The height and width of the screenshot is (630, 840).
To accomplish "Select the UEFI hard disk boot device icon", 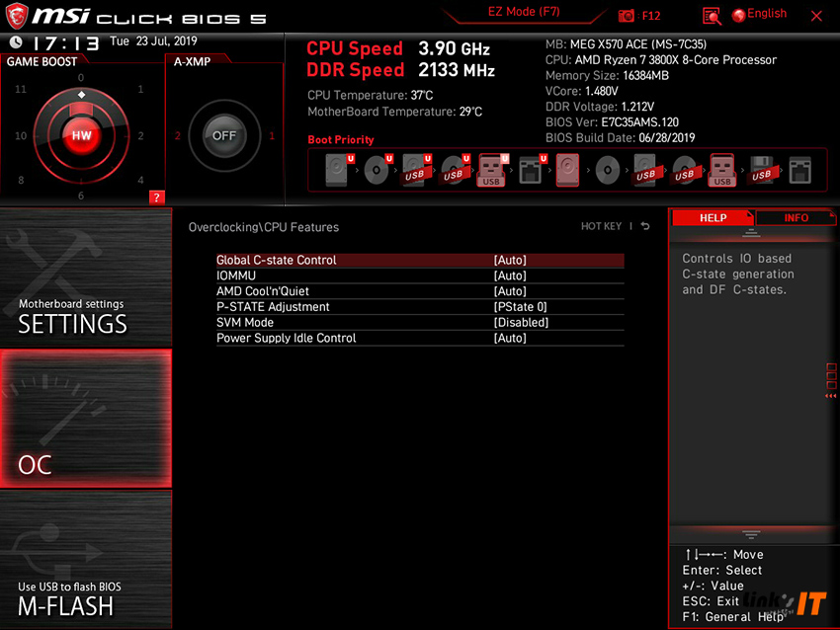I will 339,170.
